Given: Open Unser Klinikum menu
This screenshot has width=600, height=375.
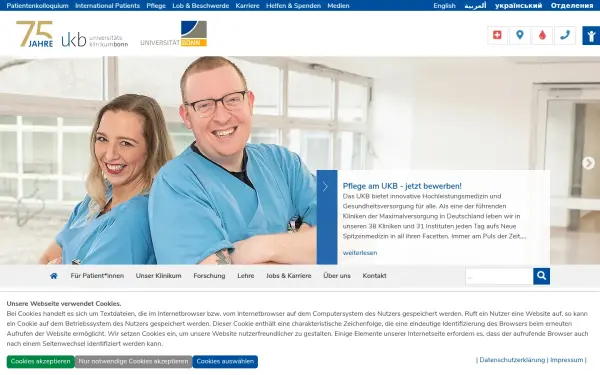Looking at the screenshot, I should (x=158, y=276).
